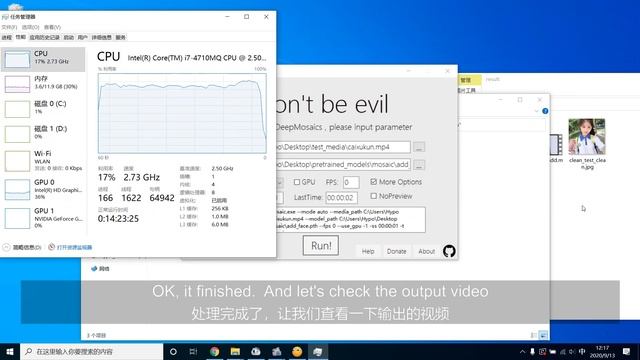The width and height of the screenshot is (640, 360).
Task: Switch Explorer to details view icon
Action: [533, 335]
